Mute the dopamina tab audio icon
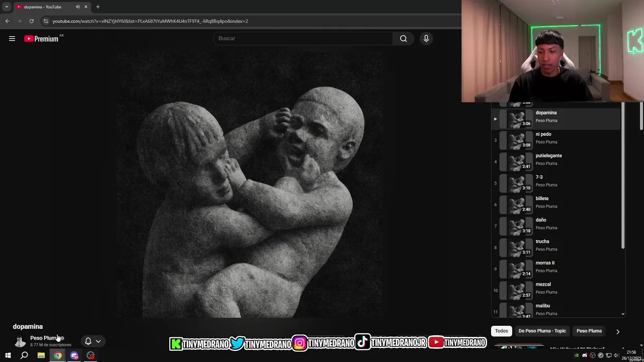 pos(77,7)
